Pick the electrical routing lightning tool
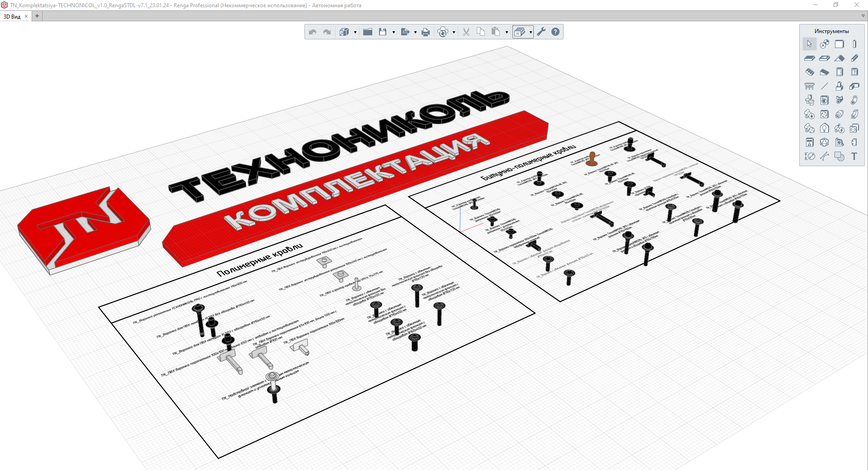Image resolution: width=868 pixels, height=470 pixels. (x=840, y=128)
